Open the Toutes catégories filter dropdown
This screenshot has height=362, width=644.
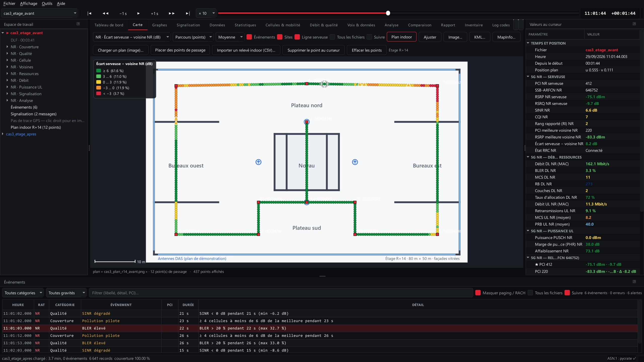pyautogui.click(x=23, y=293)
